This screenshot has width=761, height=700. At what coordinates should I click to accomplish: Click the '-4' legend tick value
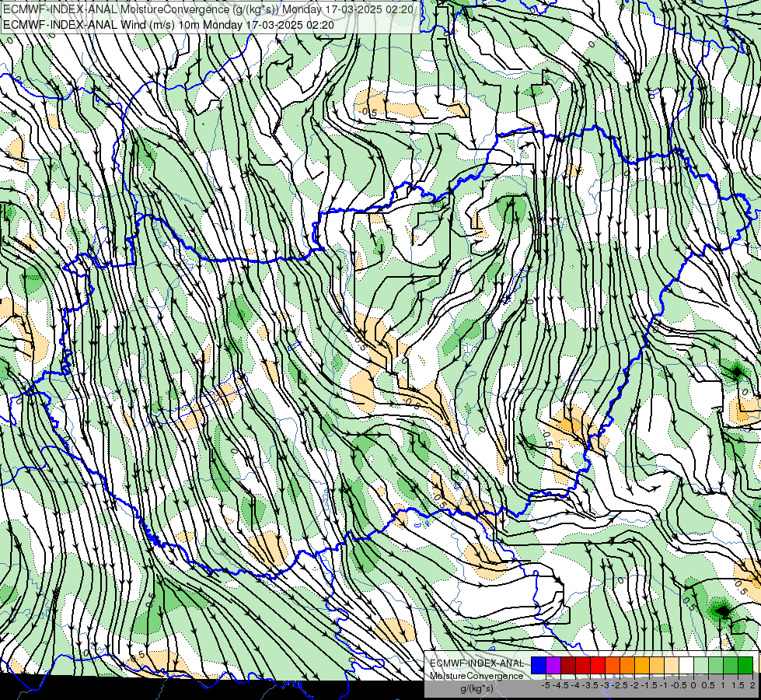pos(575,685)
